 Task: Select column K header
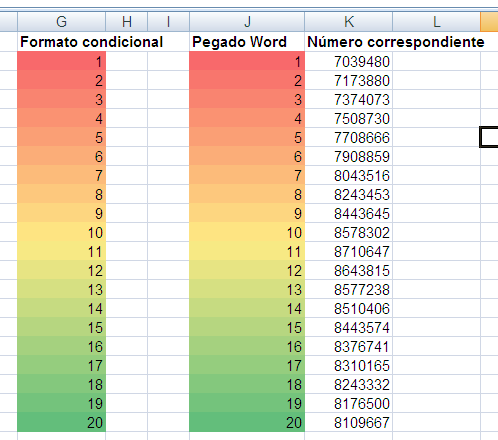tap(349, 22)
